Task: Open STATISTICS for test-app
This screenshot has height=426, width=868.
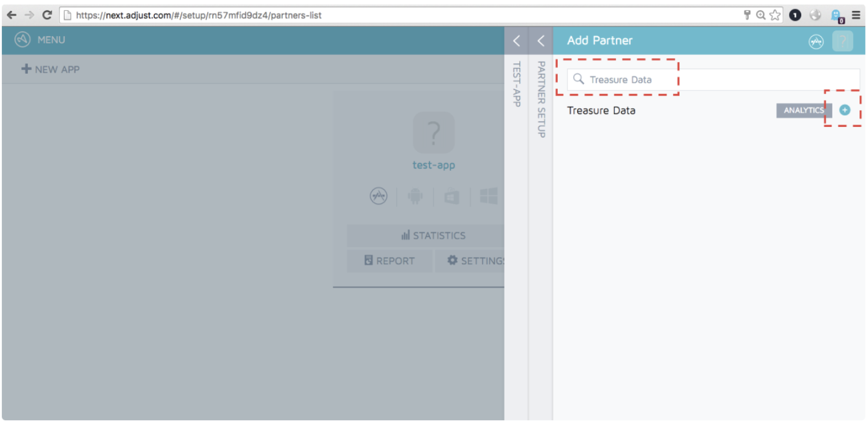Action: [x=433, y=236]
